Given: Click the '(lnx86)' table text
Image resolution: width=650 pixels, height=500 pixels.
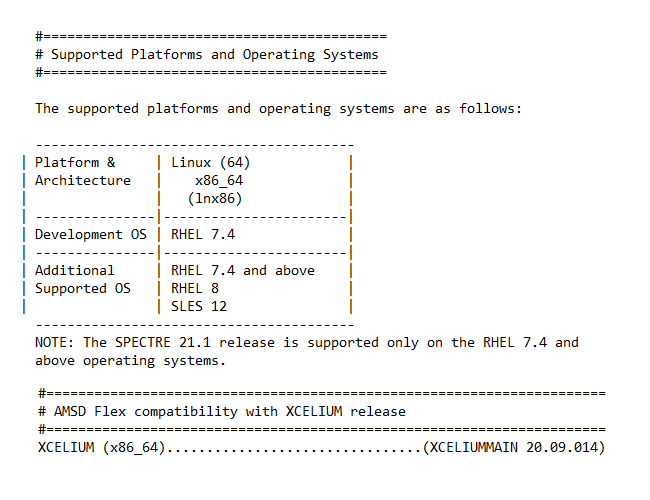Looking at the screenshot, I should 215,199.
